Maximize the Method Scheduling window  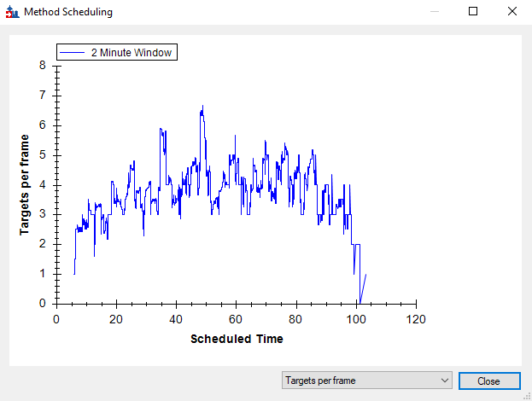[474, 12]
